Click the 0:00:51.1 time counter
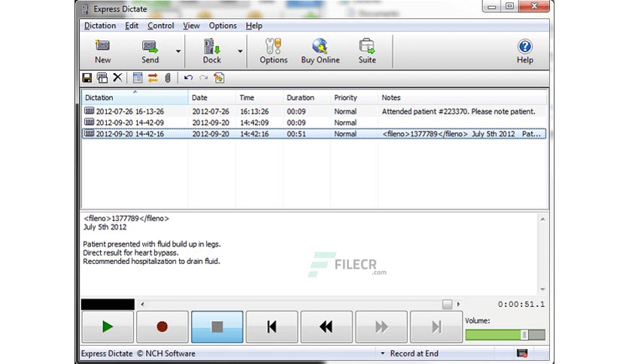 (x=521, y=305)
